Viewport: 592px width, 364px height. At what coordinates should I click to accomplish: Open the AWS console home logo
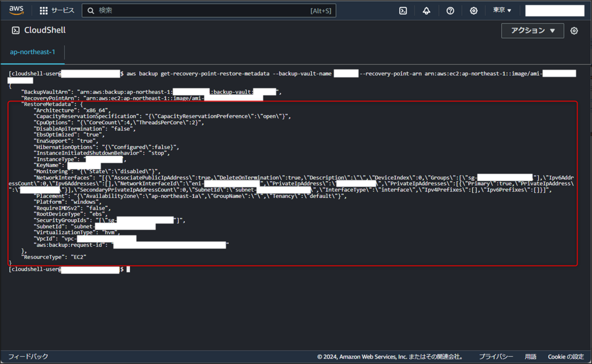coord(16,10)
